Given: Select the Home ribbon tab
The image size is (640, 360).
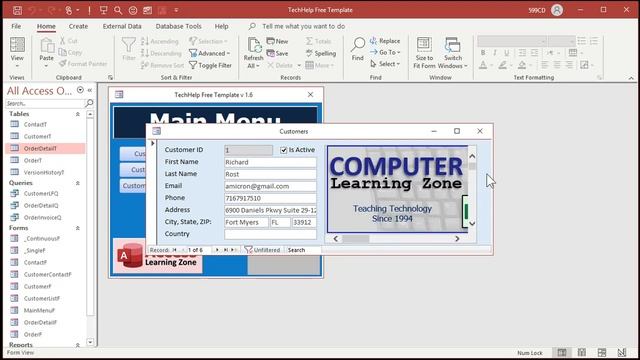Looking at the screenshot, I should point(46,26).
